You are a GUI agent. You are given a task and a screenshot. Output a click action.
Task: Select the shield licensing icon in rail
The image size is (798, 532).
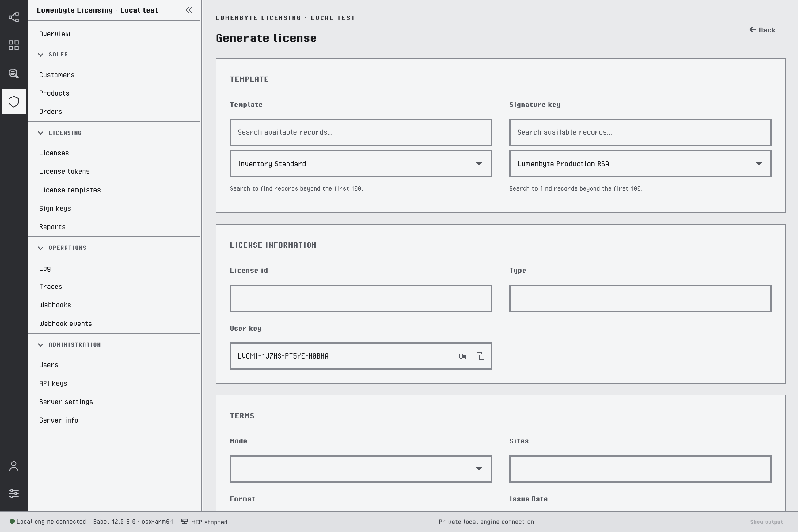[13, 102]
